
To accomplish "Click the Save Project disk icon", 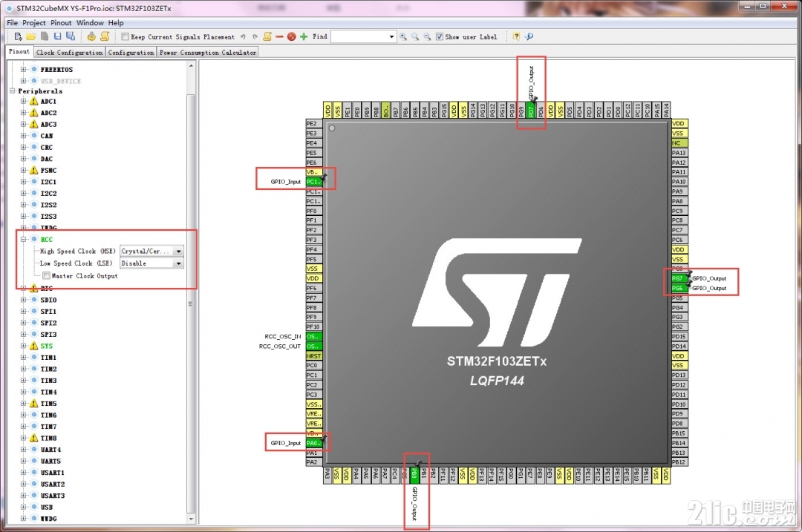I will [x=57, y=36].
